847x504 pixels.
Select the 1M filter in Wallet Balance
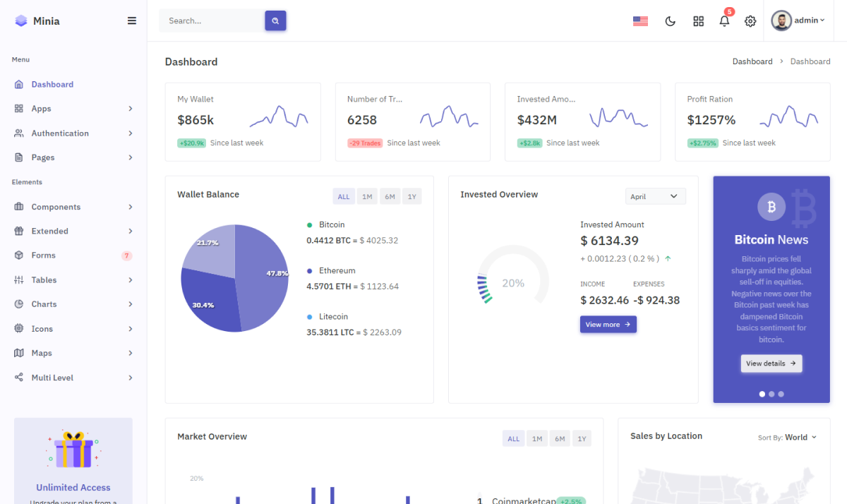click(x=367, y=197)
